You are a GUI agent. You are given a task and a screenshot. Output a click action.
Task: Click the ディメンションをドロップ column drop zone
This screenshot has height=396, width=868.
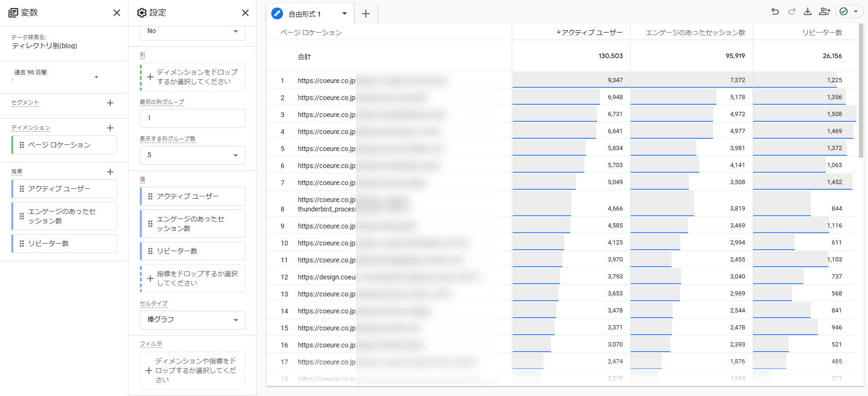193,77
